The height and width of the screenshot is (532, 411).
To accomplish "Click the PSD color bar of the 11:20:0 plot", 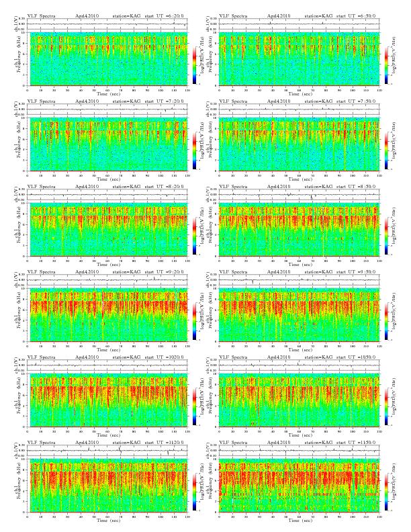I will [194, 492].
